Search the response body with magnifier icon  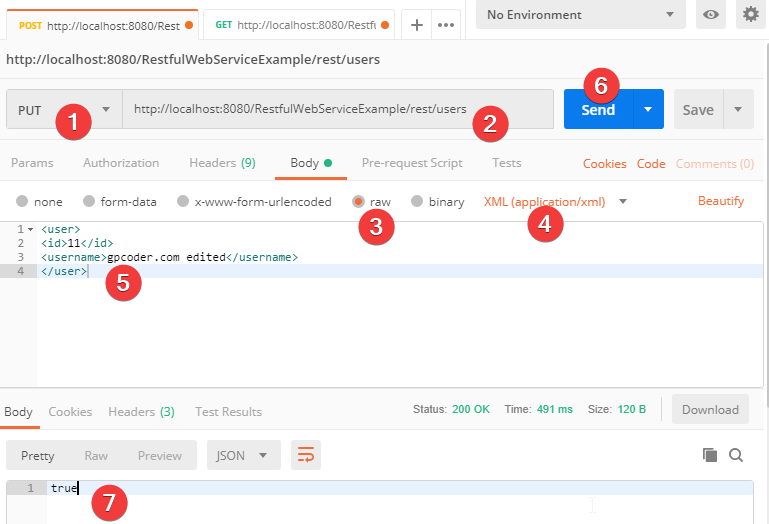point(736,455)
